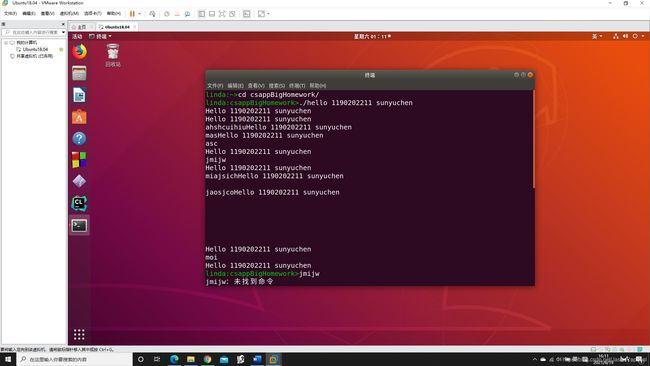The width and height of the screenshot is (650, 366).
Task: Click the volume icon in Ubuntu top bar
Action: coord(625,36)
